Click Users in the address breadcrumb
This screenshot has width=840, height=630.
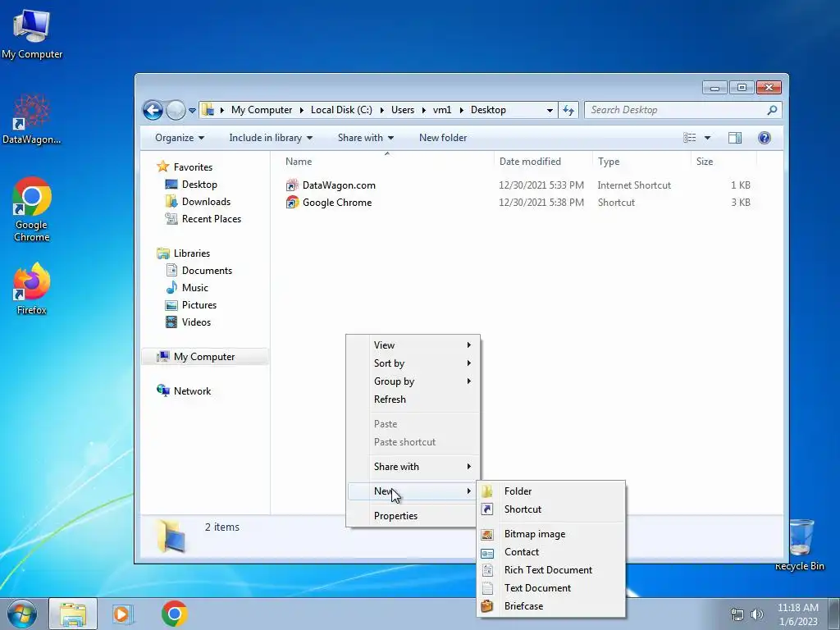402,110
